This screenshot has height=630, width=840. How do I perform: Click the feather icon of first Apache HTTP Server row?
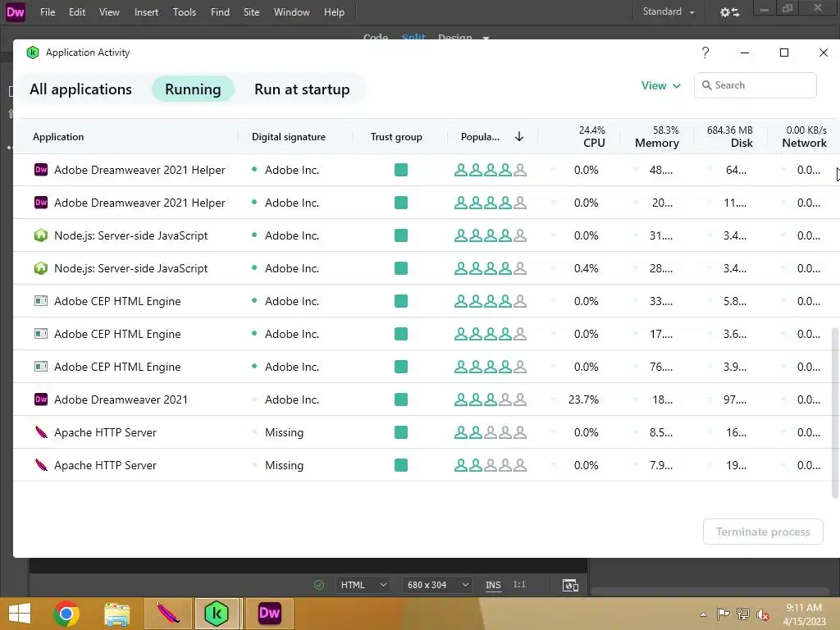click(41, 431)
